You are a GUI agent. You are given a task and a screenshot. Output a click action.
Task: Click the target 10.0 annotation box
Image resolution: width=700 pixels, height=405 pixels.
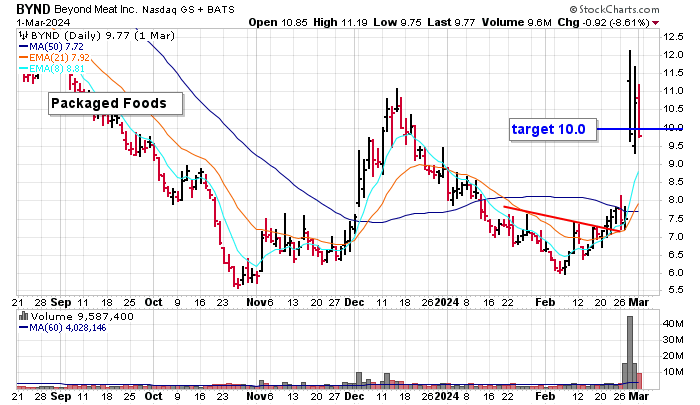tap(553, 129)
